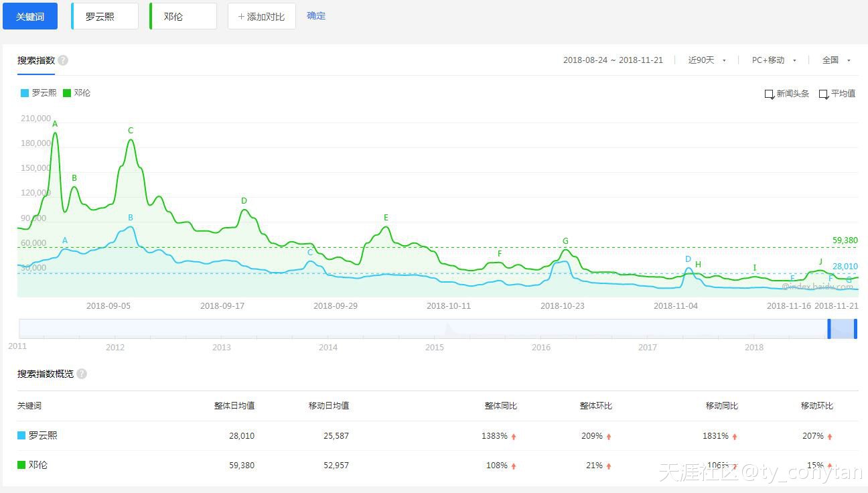
Task: Click the 28,010 overall average value
Action: [x=241, y=436]
